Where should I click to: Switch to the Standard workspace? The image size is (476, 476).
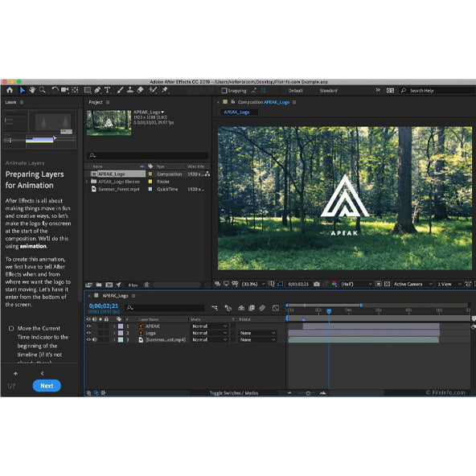click(x=329, y=91)
